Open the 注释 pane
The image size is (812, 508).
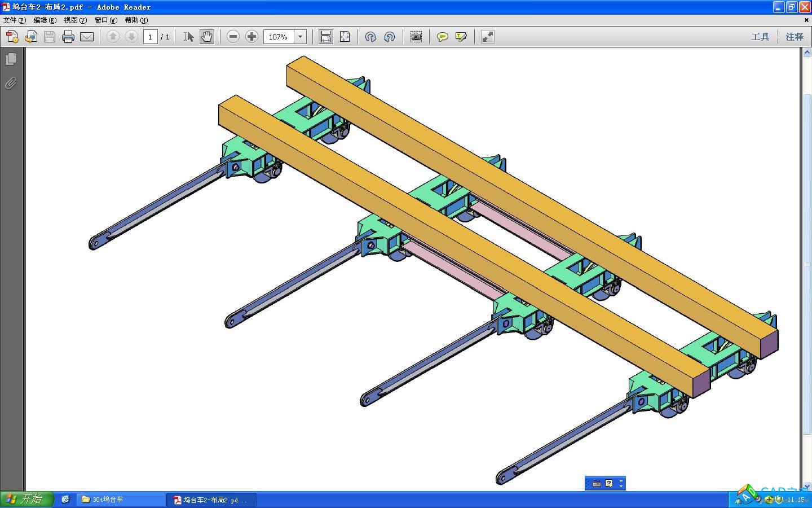795,37
